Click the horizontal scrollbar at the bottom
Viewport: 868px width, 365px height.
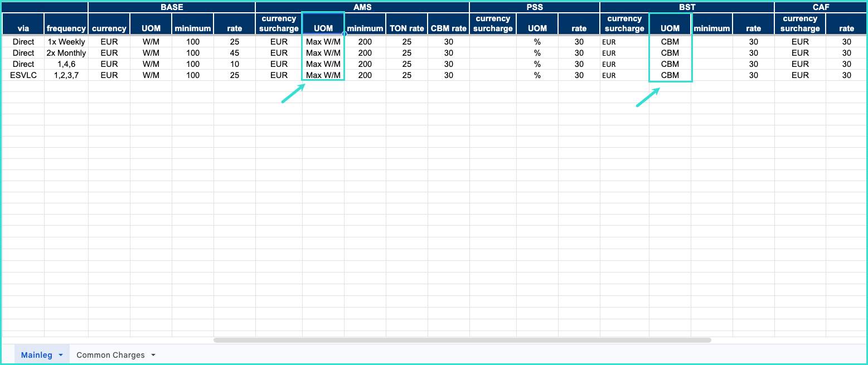click(x=462, y=339)
